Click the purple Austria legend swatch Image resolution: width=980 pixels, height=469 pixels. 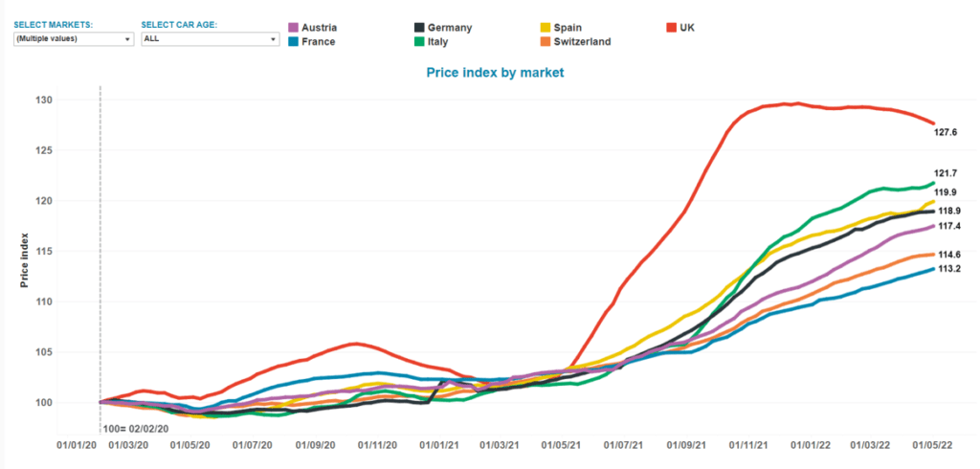[295, 28]
